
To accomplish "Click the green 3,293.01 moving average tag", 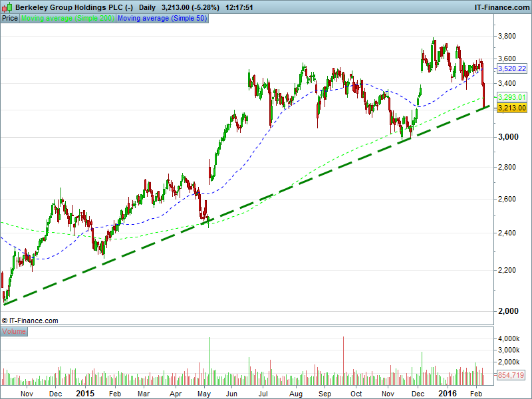I will click(x=511, y=96).
